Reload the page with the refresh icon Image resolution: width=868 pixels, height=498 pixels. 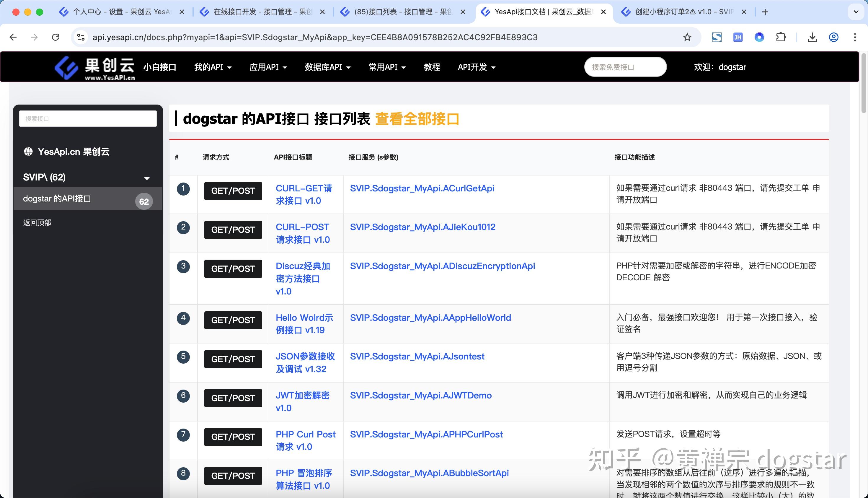[56, 37]
